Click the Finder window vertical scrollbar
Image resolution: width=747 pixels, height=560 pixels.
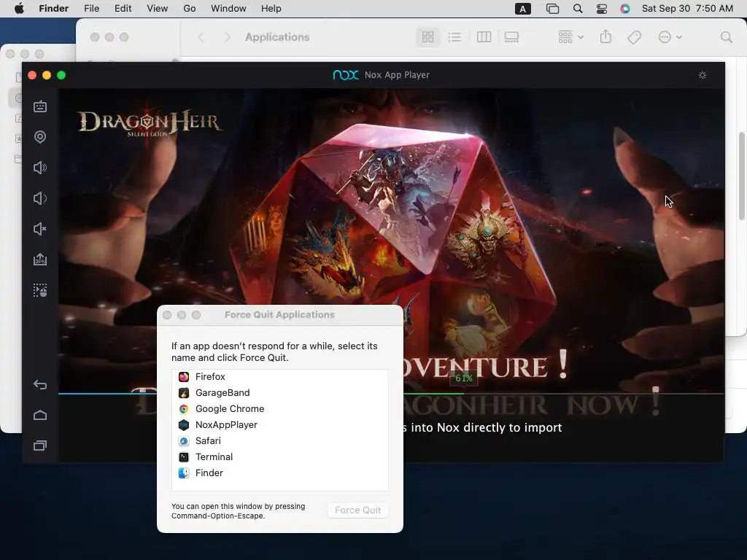pyautogui.click(x=742, y=175)
